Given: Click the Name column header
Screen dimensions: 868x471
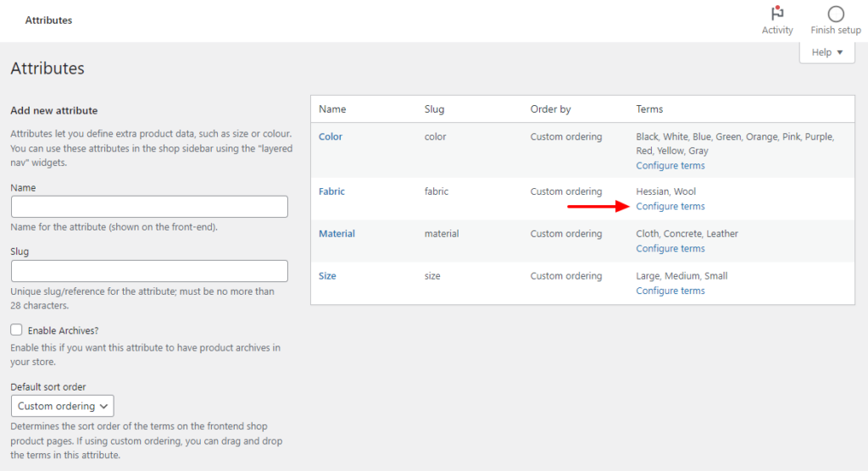Looking at the screenshot, I should click(x=332, y=109).
